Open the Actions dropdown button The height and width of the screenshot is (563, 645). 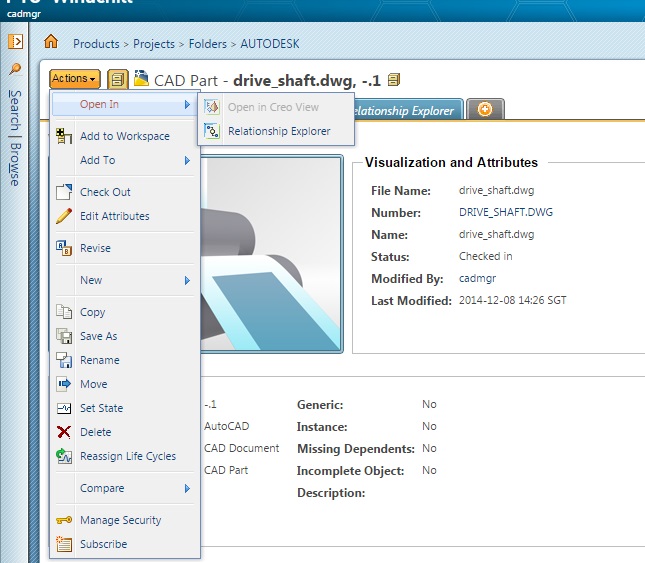tap(74, 79)
